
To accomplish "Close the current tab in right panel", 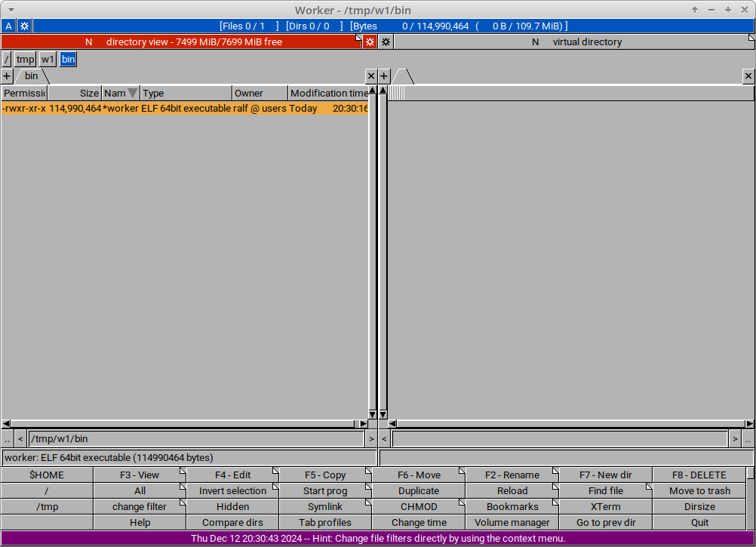I will click(748, 76).
